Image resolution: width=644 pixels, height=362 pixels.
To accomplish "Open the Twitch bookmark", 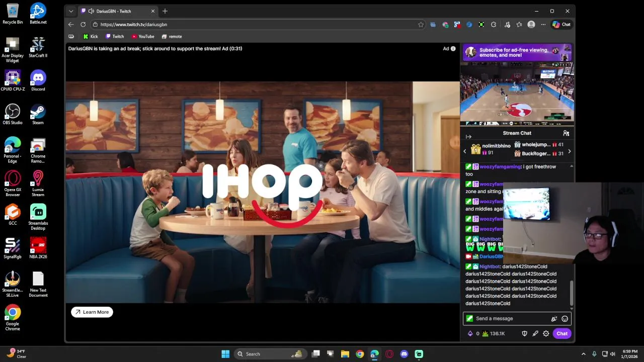I will 115,36.
